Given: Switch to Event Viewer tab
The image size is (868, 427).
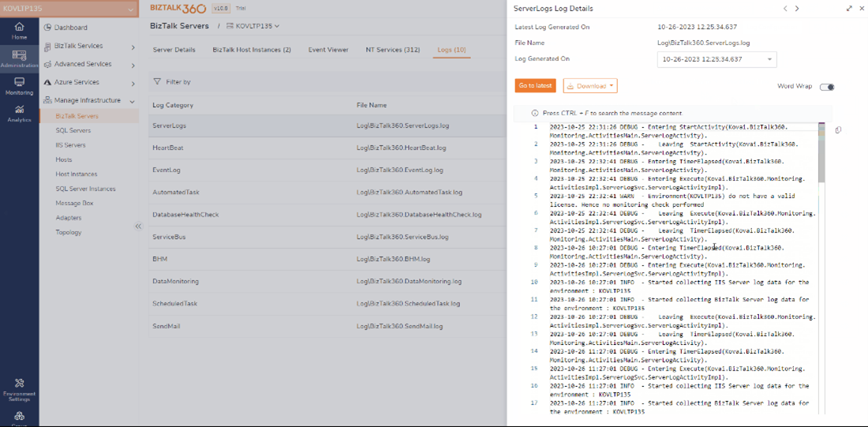Looking at the screenshot, I should 328,50.
